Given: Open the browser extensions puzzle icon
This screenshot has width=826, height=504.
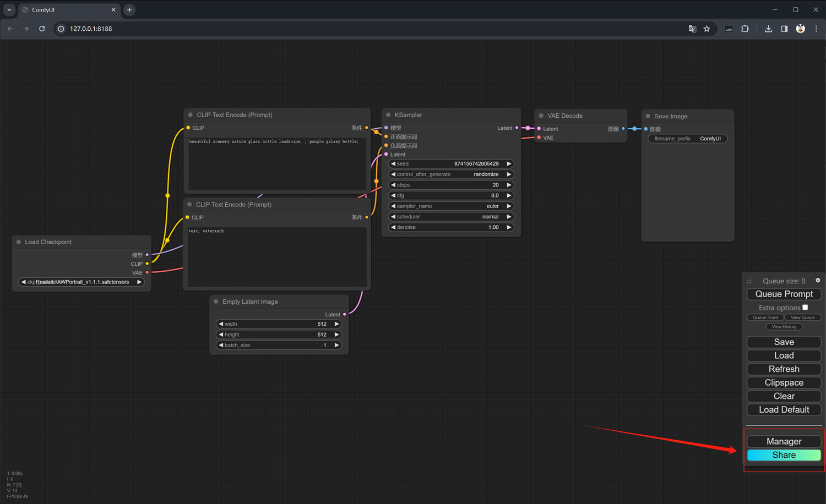Looking at the screenshot, I should (745, 29).
